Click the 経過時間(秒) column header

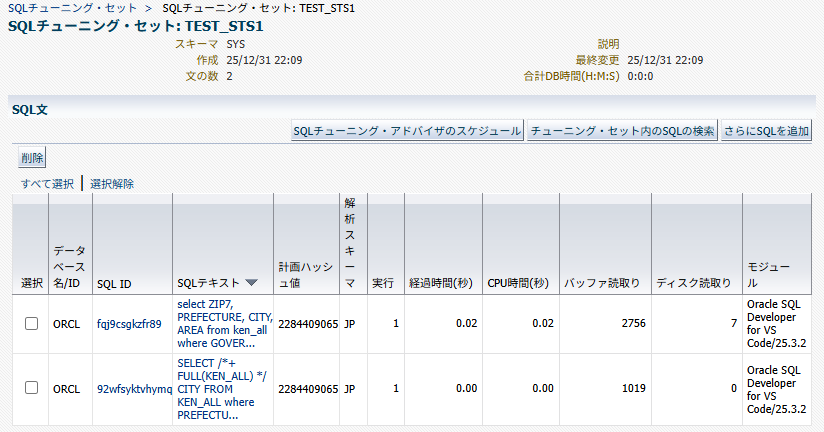point(440,283)
